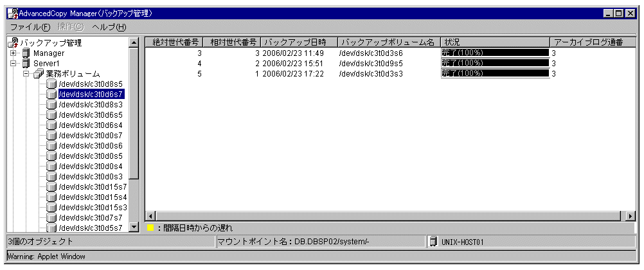Viewport: 644px width, 270px height.
Task: Click the 3個のオブジェクト status text
Action: pos(40,242)
